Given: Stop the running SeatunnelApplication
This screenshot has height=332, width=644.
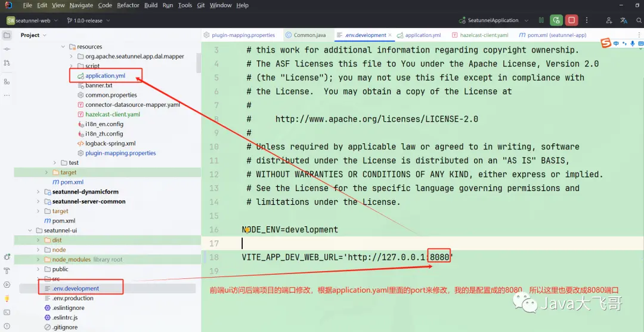Looking at the screenshot, I should click(571, 20).
